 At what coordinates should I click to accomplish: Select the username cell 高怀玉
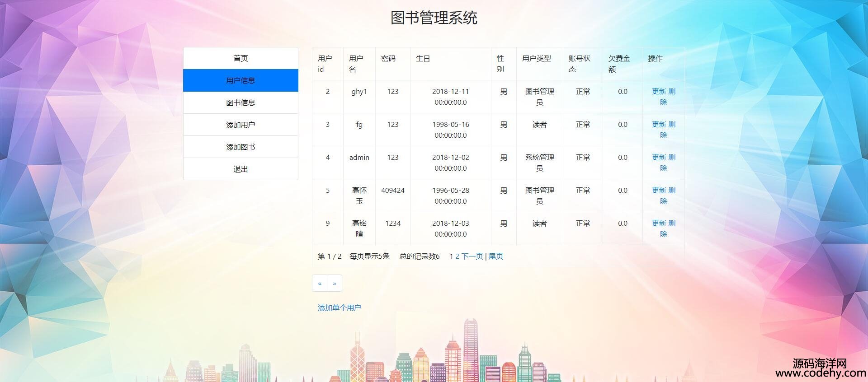pos(359,196)
